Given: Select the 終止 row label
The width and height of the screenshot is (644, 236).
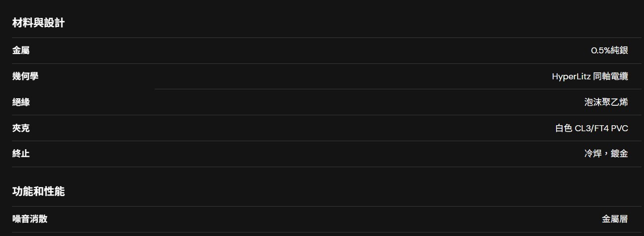Looking at the screenshot, I should 21,154.
